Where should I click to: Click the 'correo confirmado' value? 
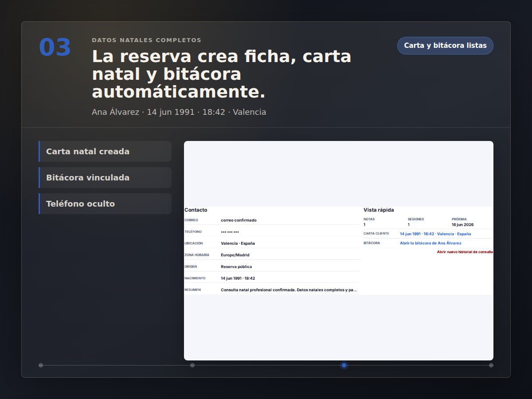pos(239,220)
